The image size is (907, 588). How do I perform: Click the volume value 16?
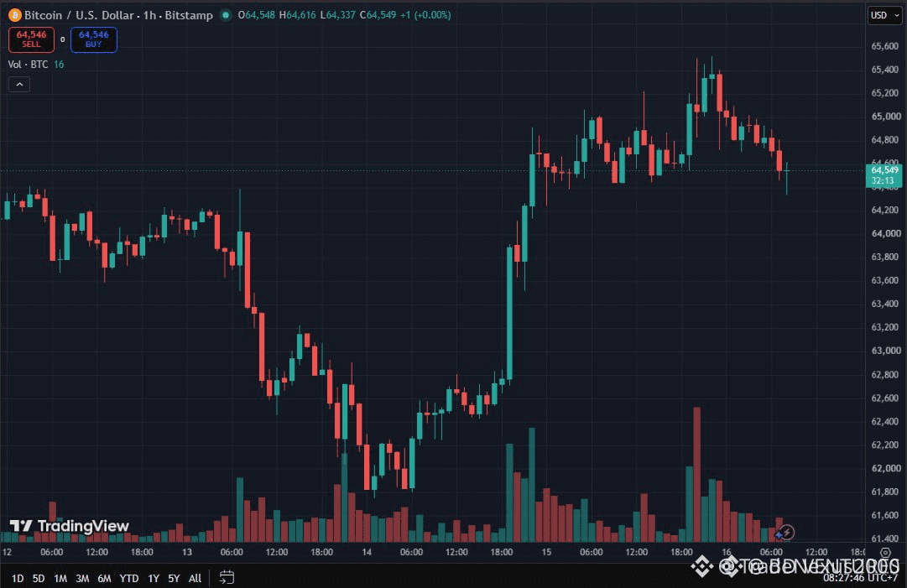pos(59,65)
